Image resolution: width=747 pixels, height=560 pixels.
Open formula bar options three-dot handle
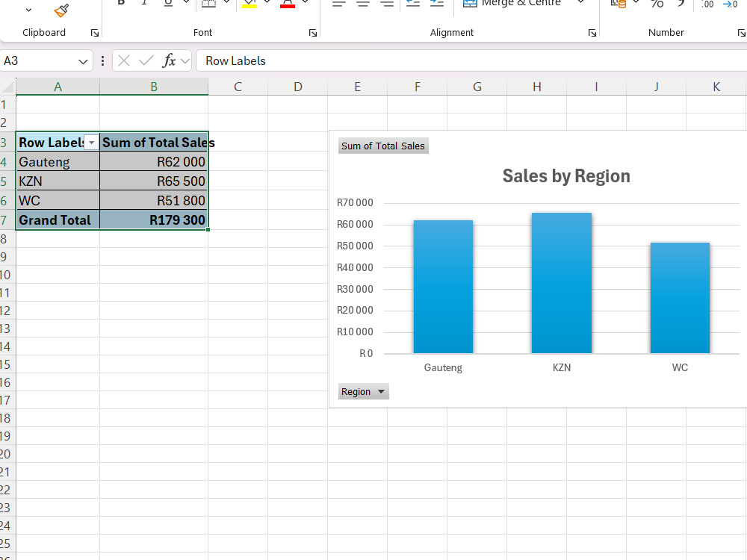[x=102, y=61]
